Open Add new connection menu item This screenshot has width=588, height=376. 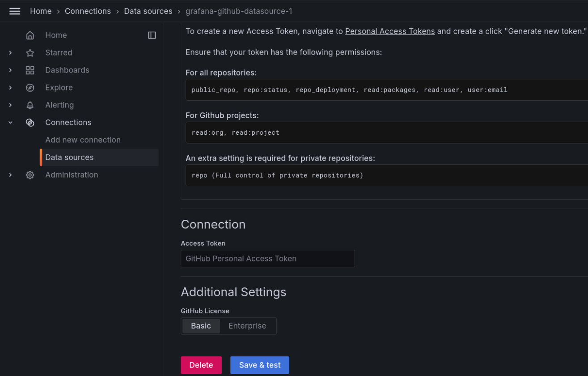point(83,140)
